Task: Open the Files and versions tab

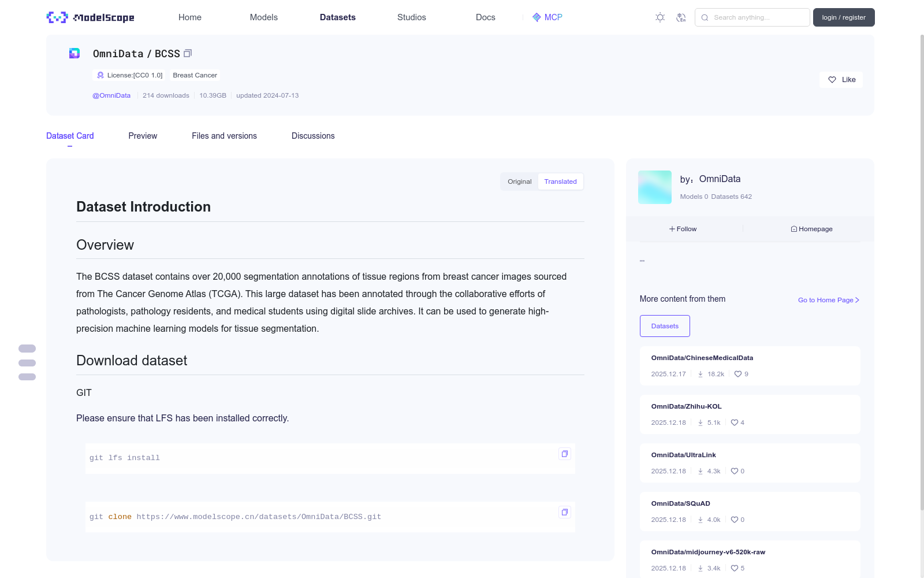Action: pos(224,136)
